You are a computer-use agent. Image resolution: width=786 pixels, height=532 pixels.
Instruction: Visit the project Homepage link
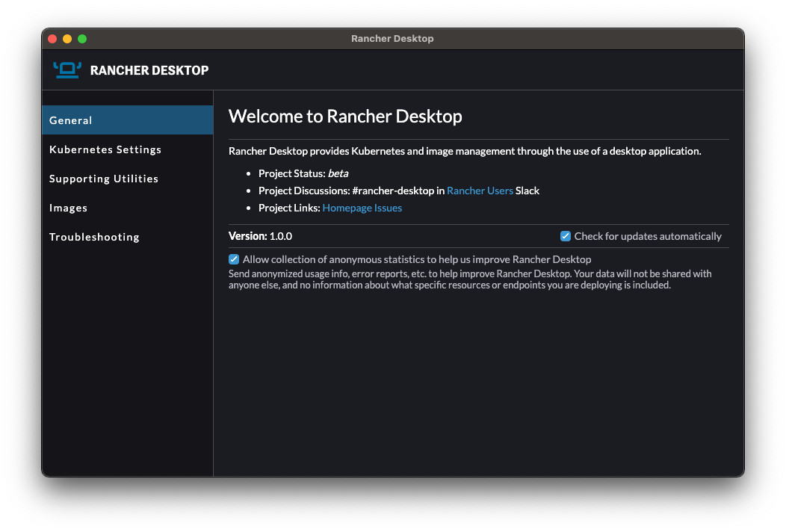coord(347,208)
